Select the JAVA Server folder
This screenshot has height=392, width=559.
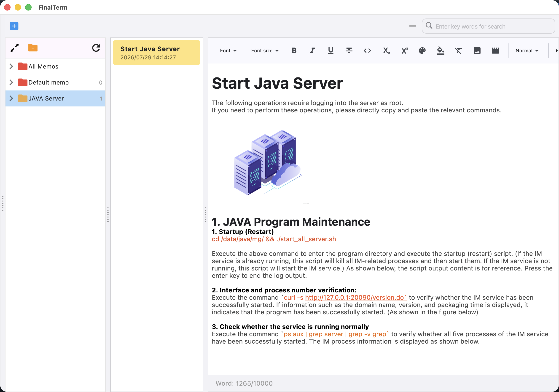[x=55, y=98]
